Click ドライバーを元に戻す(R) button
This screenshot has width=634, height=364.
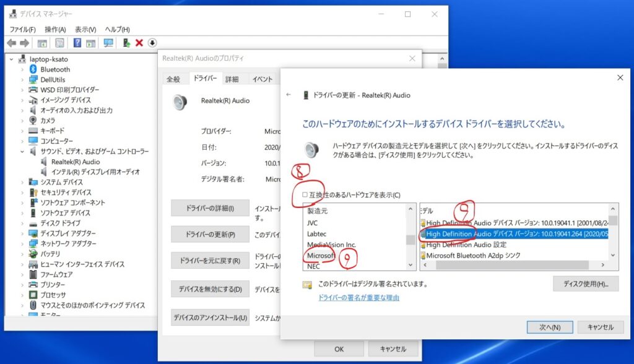(x=210, y=261)
